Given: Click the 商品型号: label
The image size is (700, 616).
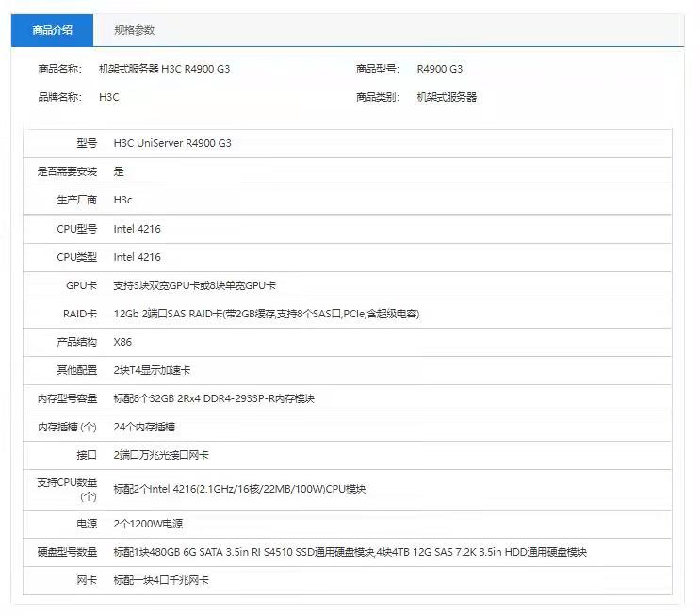Looking at the screenshot, I should (378, 69).
